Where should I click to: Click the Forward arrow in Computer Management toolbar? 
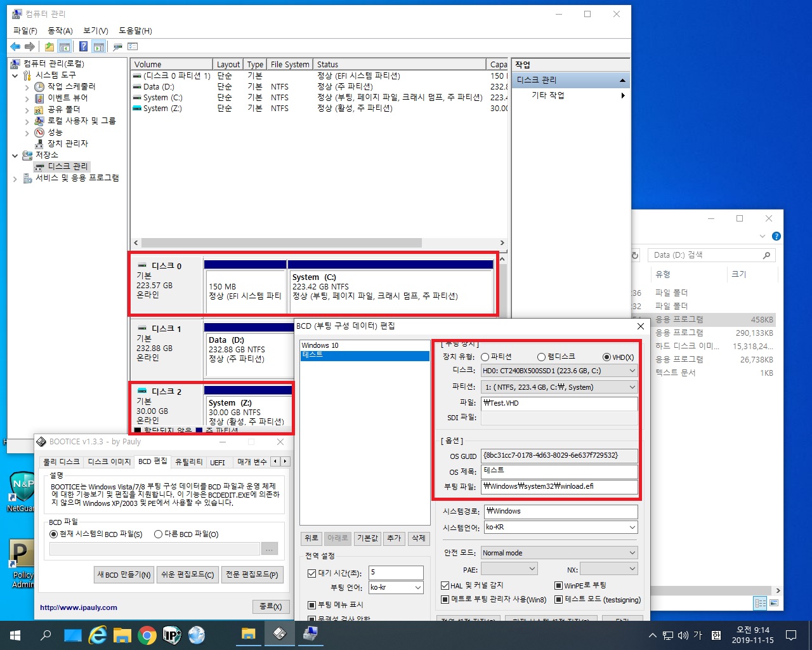point(30,46)
